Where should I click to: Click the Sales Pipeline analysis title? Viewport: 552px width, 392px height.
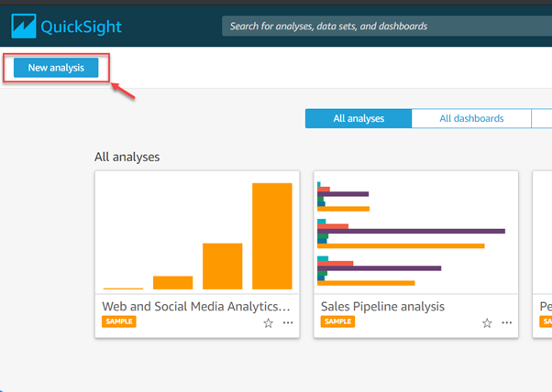[x=382, y=307]
